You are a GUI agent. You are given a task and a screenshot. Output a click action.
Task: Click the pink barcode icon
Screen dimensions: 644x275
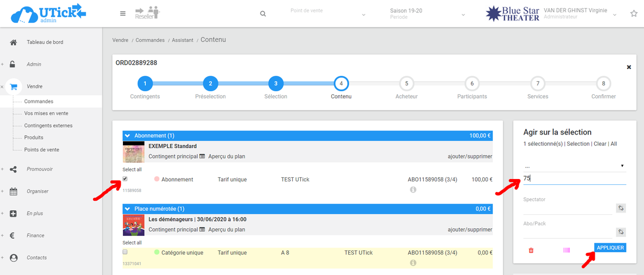pos(566,250)
